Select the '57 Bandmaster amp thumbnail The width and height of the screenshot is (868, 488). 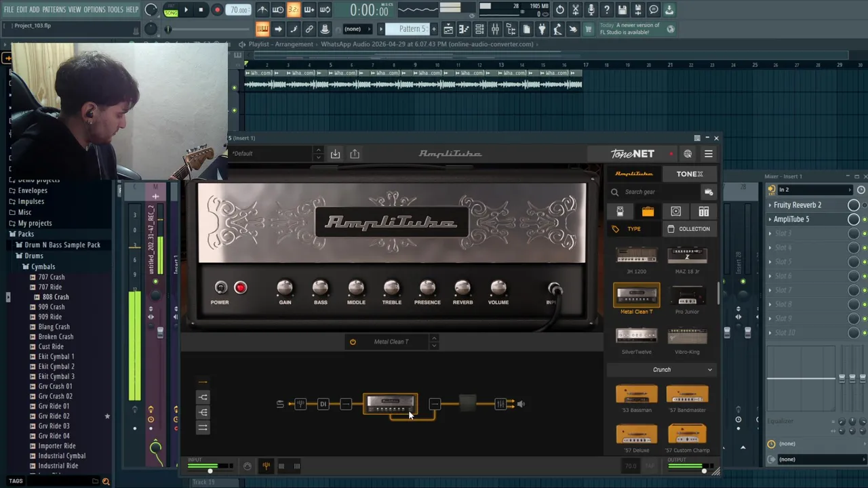(x=687, y=395)
